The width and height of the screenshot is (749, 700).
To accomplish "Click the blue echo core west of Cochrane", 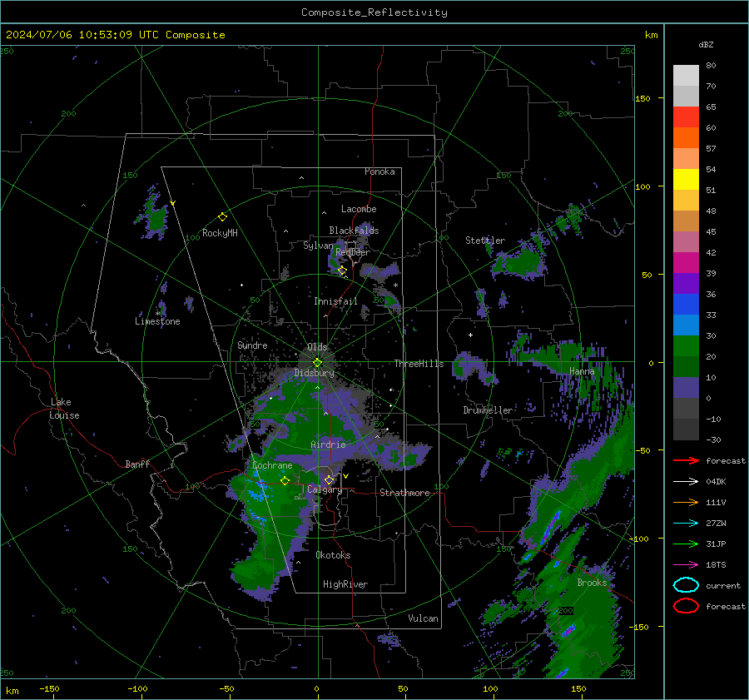I will click(x=259, y=491).
